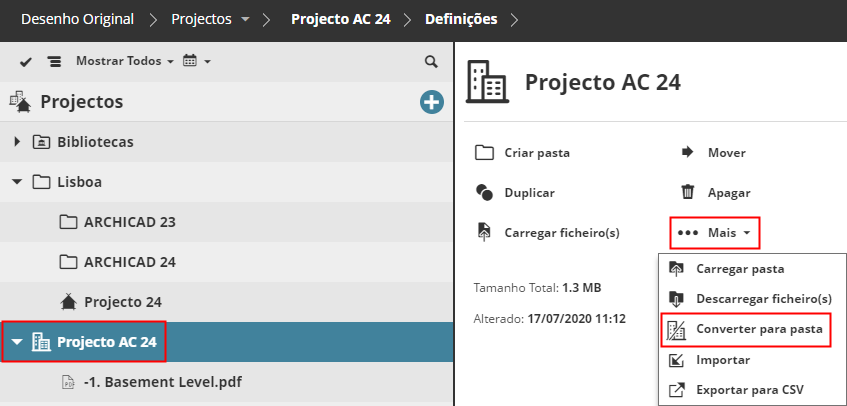Select the -1. Basement Level.pdf file
Image resolution: width=847 pixels, height=406 pixels.
(162, 382)
